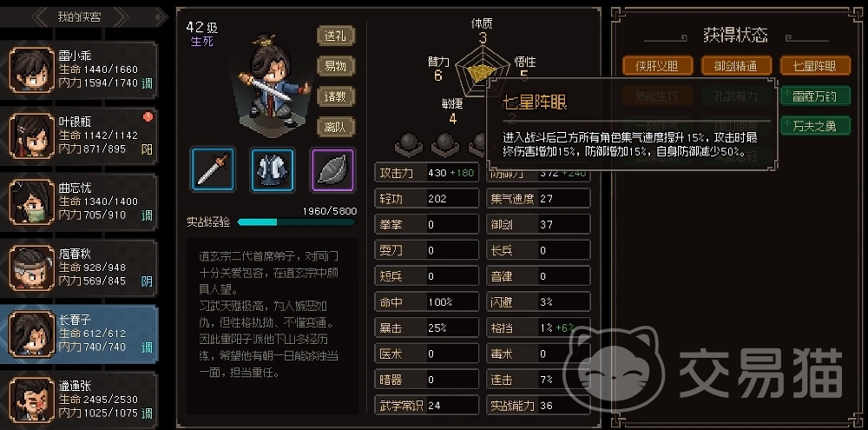868x430 pixels.
Task: Click the 实战经验 experience progress bar
Action: tap(297, 222)
